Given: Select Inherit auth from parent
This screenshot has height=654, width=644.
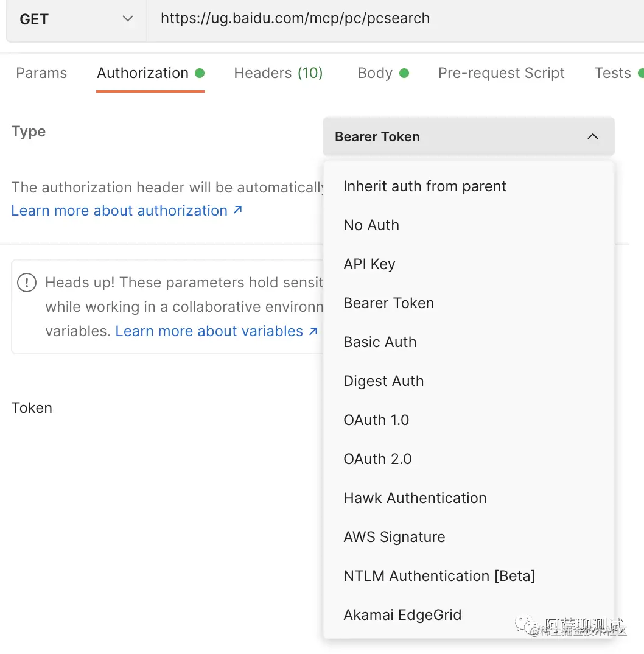Looking at the screenshot, I should pyautogui.click(x=424, y=186).
